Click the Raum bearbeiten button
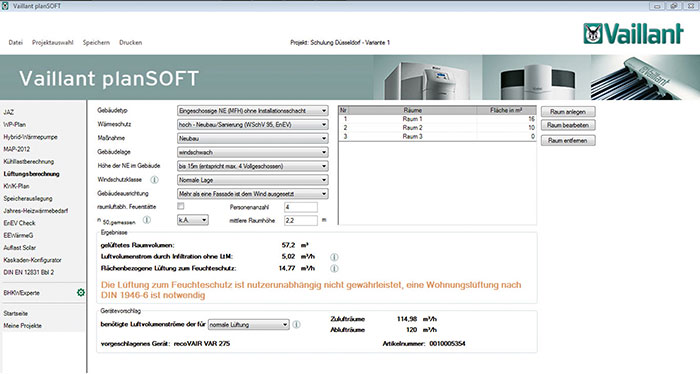The height and width of the screenshot is (374, 700). (568, 125)
